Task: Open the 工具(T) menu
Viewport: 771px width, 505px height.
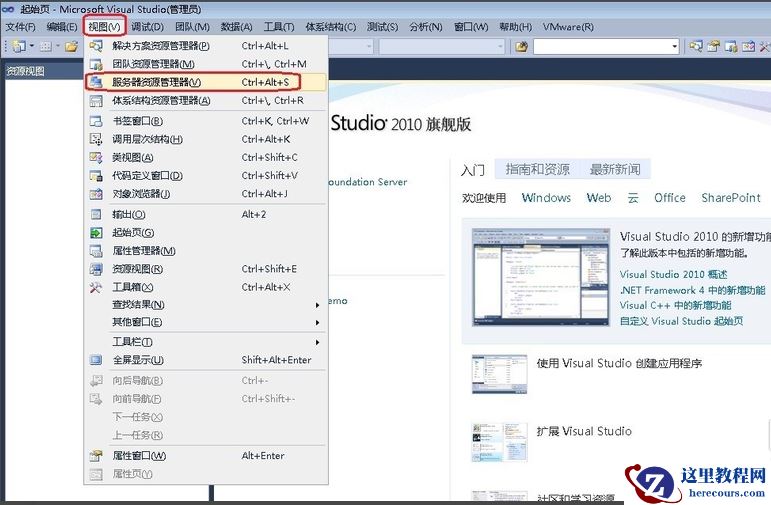Action: (279, 27)
